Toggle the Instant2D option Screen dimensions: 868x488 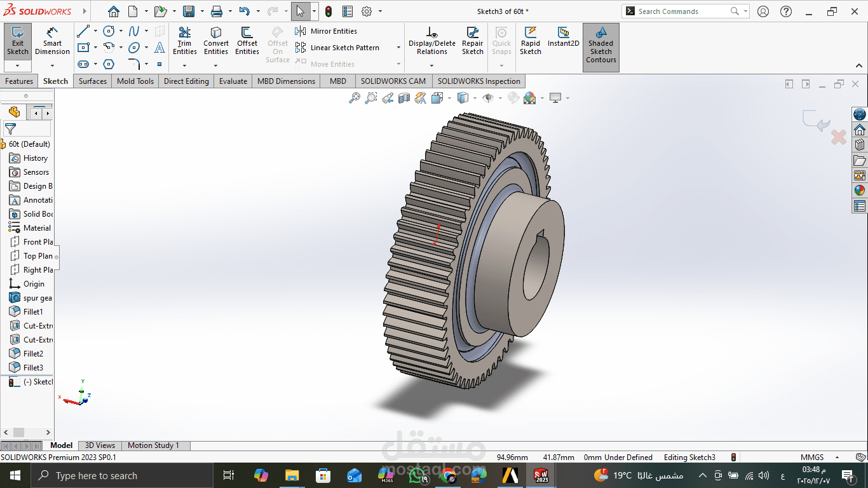pyautogui.click(x=563, y=37)
